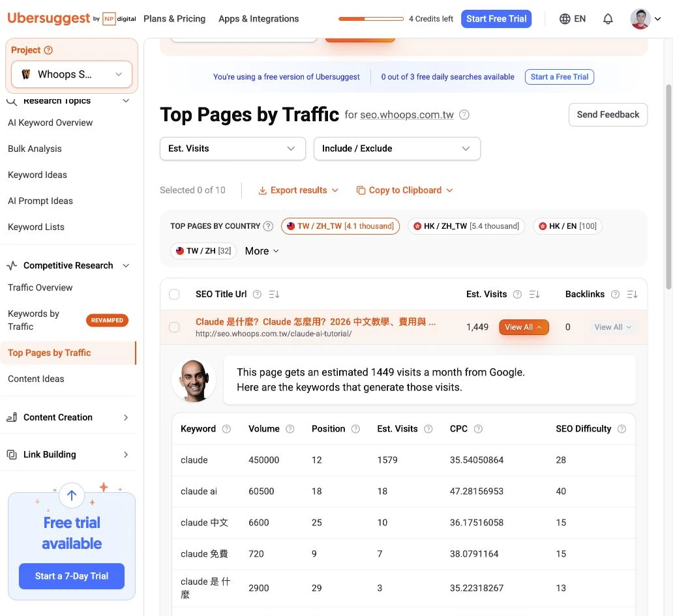673x616 pixels.
Task: Click the globe language icon
Action: 565,19
